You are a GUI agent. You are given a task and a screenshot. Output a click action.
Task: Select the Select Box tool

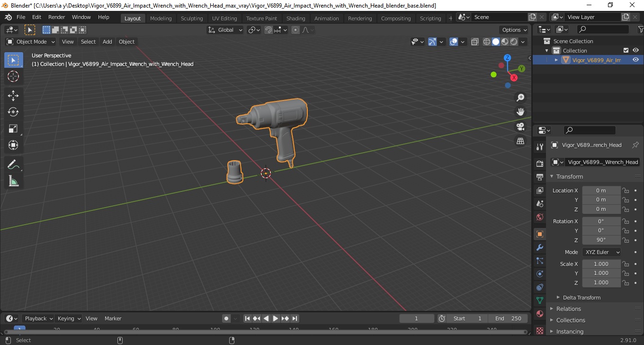(x=13, y=60)
